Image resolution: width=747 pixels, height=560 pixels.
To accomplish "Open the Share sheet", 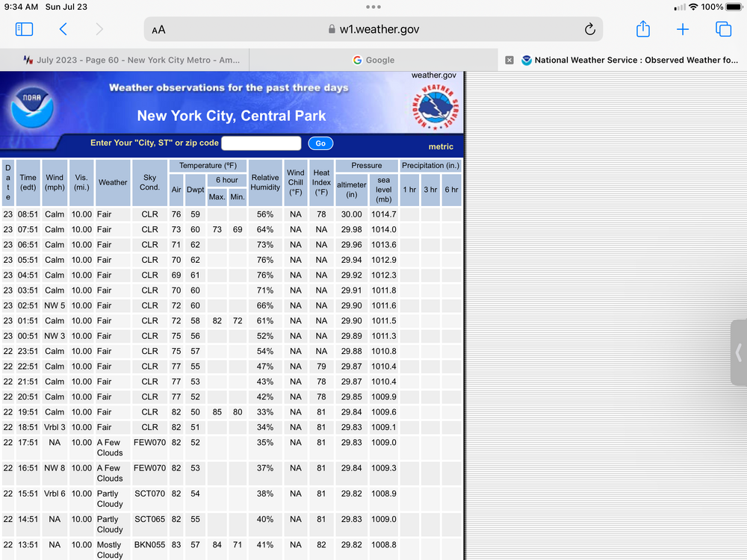I will pos(643,29).
